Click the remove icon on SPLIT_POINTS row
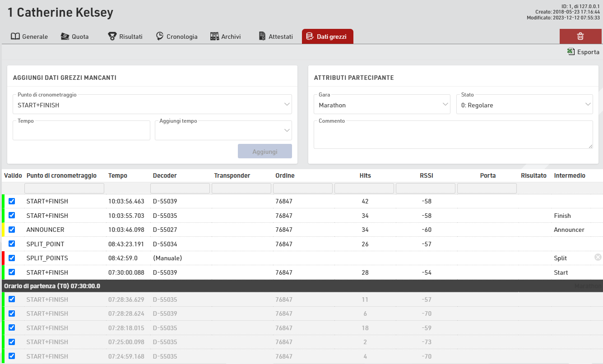Image resolution: width=603 pixels, height=364 pixels. click(x=598, y=257)
